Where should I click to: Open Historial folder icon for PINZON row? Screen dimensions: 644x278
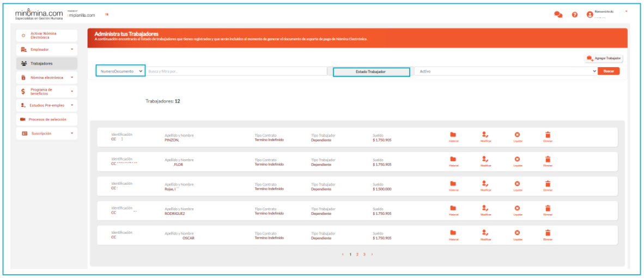click(x=453, y=135)
